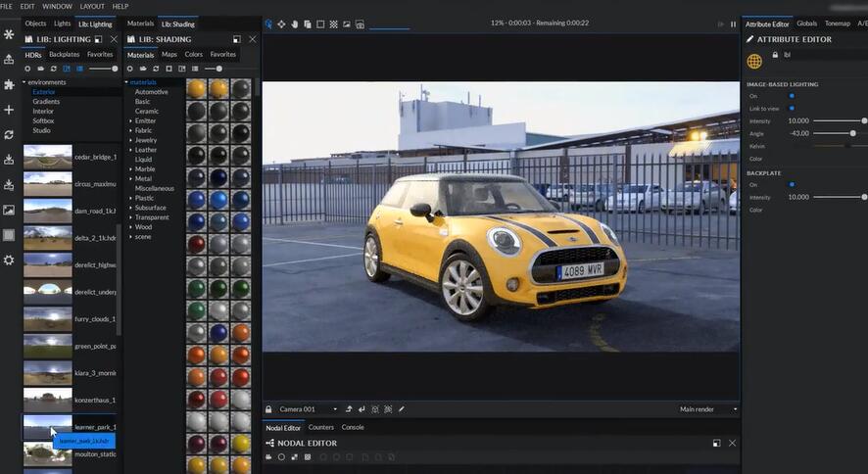Click the circular-arrows refresh icon in left sidebar
This screenshot has height=474, width=868.
9,135
